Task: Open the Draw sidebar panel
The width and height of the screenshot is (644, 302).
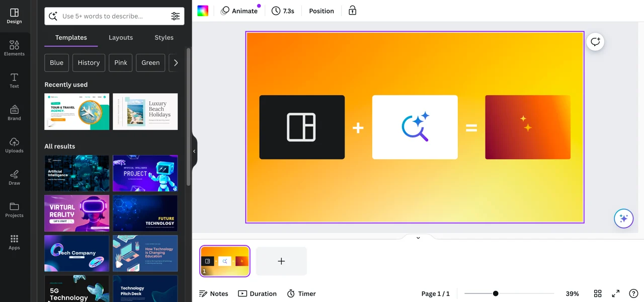Action: point(14,177)
